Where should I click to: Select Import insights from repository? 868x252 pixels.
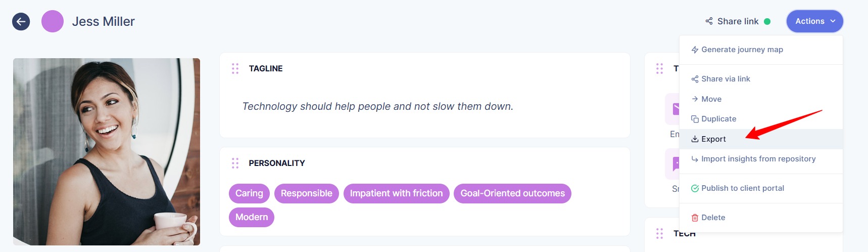758,159
